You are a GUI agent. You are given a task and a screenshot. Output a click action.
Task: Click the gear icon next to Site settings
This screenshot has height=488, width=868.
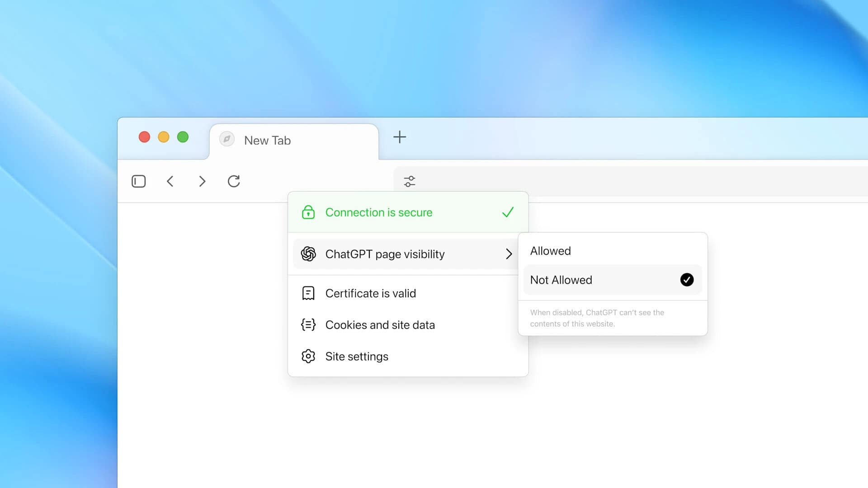point(308,356)
